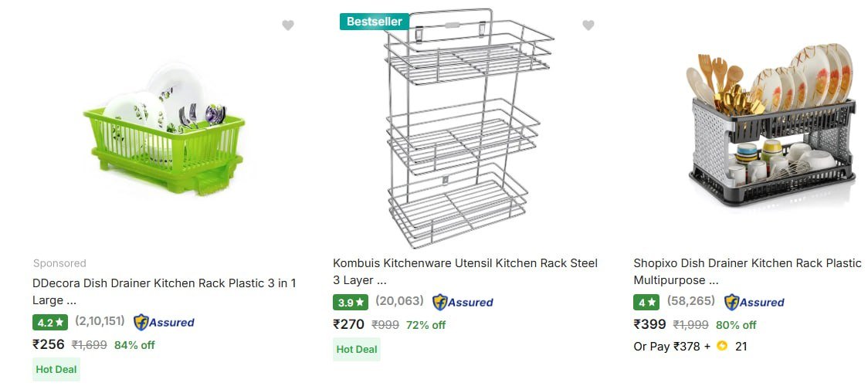The image size is (868, 386).
Task: Click the Hot Deal tag under ₹256
Action: 56,369
